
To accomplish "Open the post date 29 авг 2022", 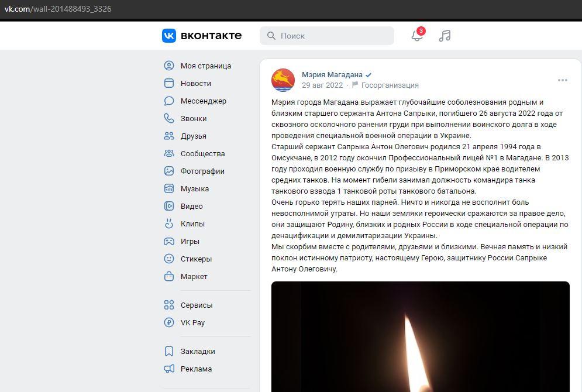I will click(x=322, y=85).
